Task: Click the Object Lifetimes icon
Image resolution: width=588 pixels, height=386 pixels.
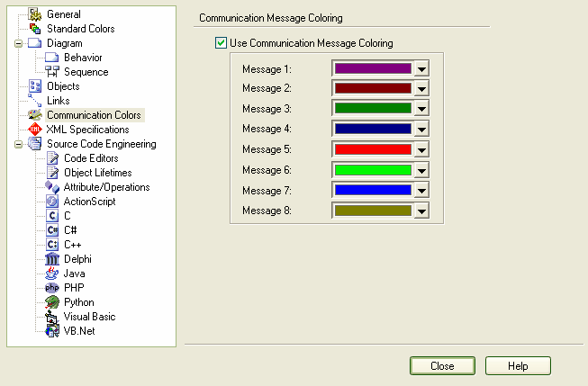Action: point(52,173)
